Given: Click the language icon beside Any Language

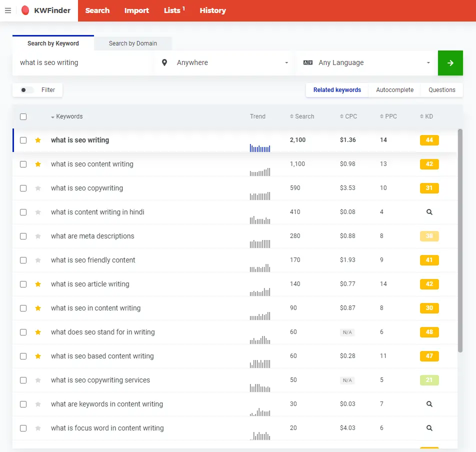Looking at the screenshot, I should click(308, 63).
